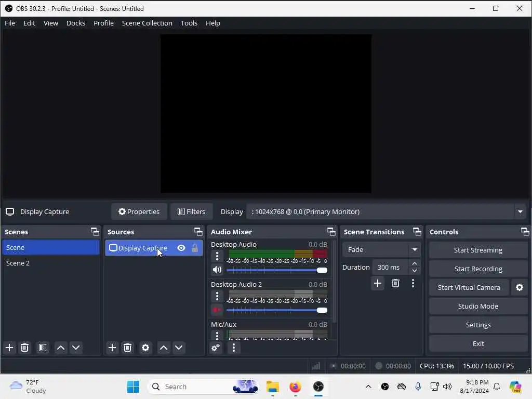Viewport: 532px width, 399px height.
Task: Open Windows Start menu
Action: (x=133, y=387)
